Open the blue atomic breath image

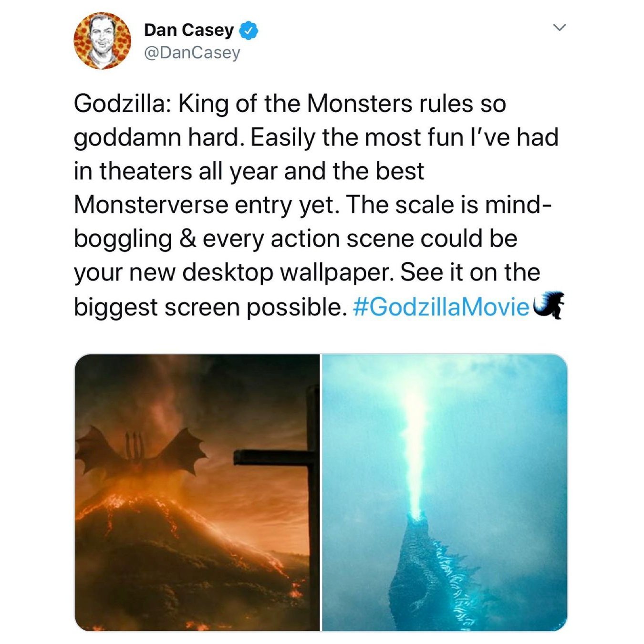click(x=445, y=492)
